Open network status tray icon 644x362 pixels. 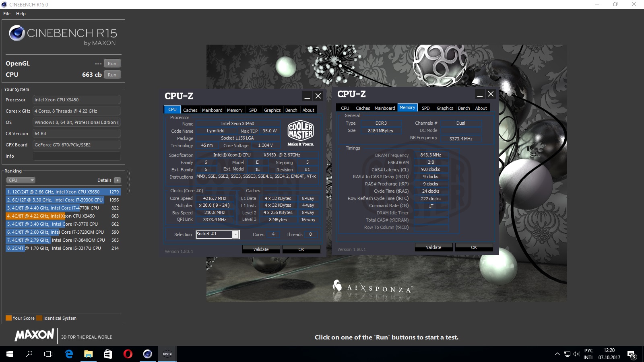567,354
